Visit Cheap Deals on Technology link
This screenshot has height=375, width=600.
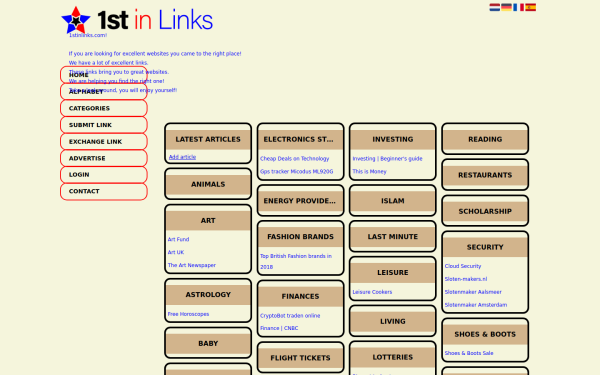click(x=295, y=159)
